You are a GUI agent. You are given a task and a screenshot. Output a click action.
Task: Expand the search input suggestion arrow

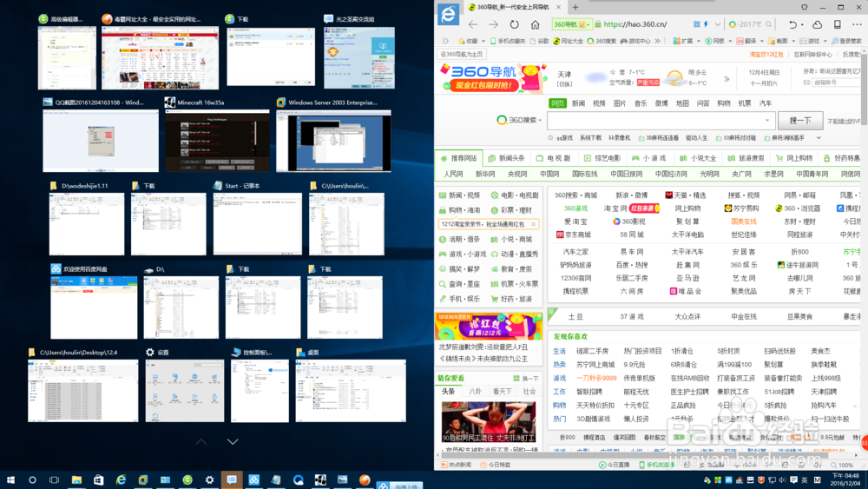[767, 120]
